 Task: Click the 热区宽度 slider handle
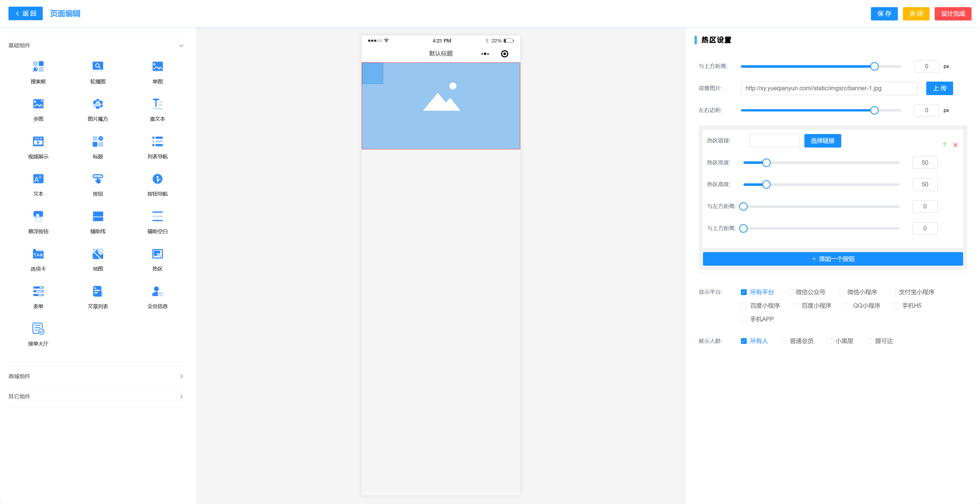766,163
